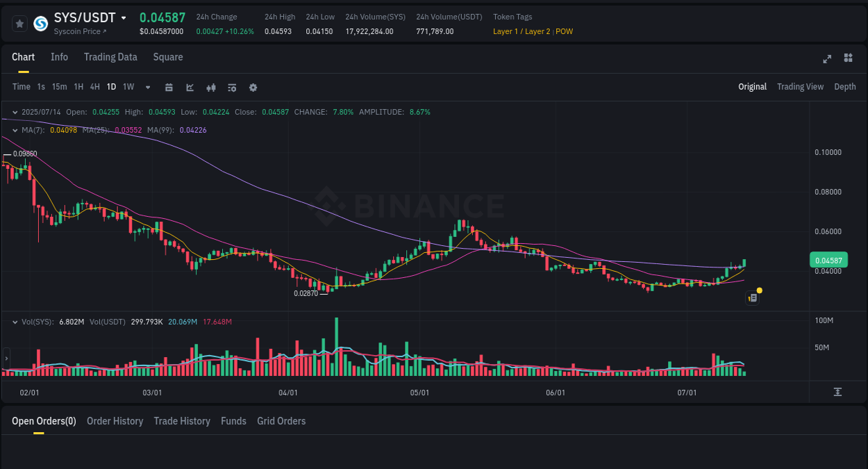Open additional timeframe options dropdown arrow
The width and height of the screenshot is (868, 469).
(147, 88)
